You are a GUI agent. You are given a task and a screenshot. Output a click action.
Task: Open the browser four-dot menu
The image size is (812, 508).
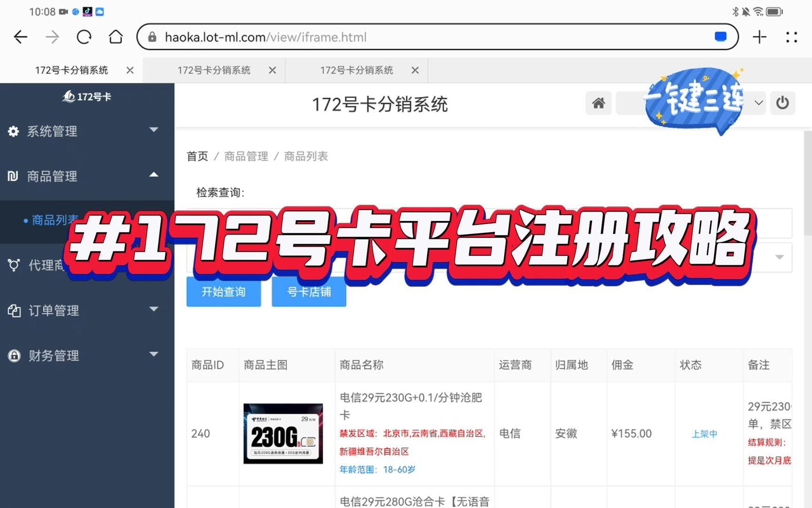(x=792, y=37)
